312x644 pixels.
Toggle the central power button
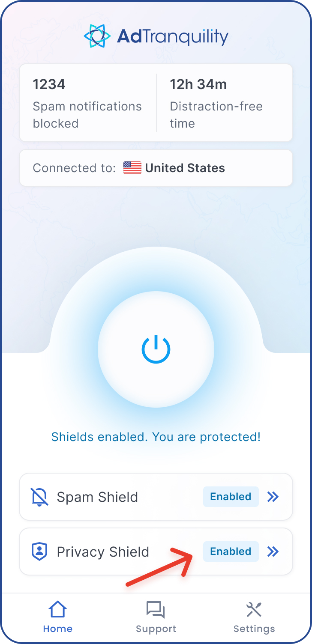click(156, 349)
